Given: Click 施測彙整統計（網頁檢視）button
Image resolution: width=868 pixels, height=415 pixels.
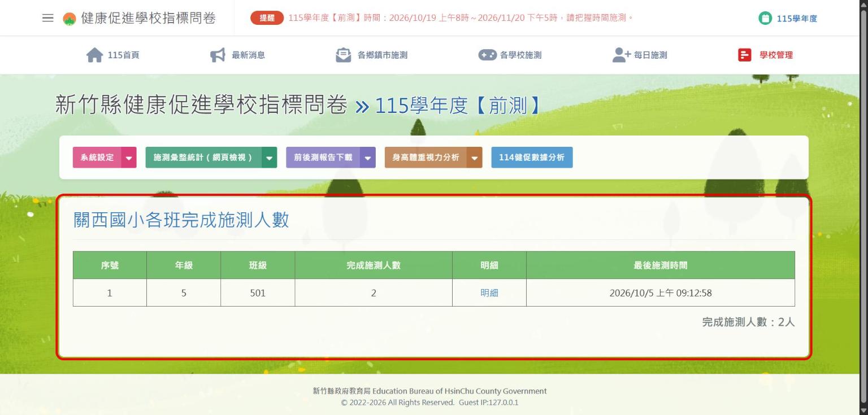Looking at the screenshot, I should [x=204, y=158].
